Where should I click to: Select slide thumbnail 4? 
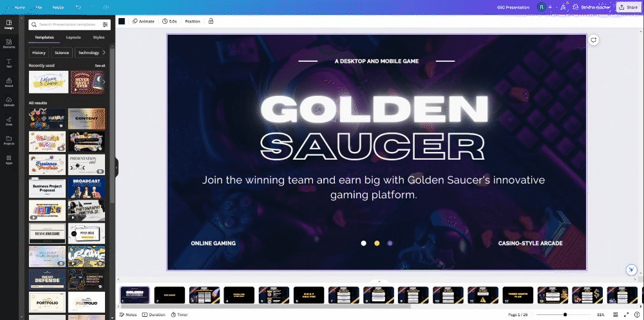(x=239, y=296)
